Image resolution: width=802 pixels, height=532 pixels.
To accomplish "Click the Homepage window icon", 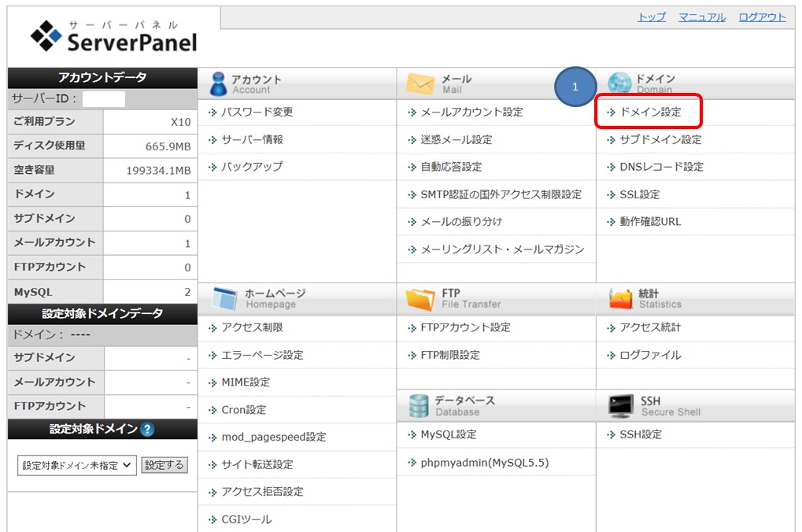I will (225, 298).
